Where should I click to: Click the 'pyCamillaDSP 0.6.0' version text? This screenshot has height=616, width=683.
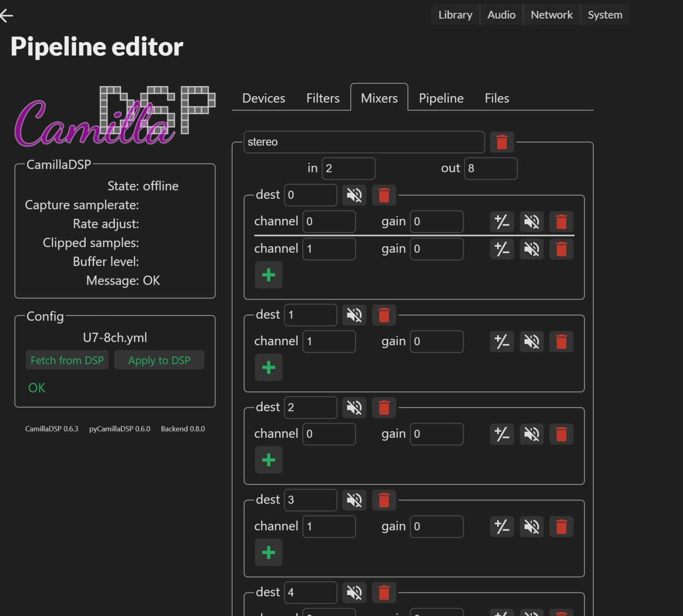point(120,429)
